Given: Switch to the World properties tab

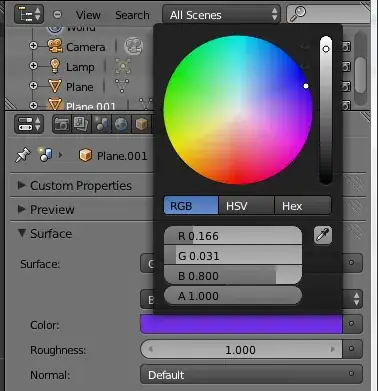Looking at the screenshot, I should pos(121,124).
